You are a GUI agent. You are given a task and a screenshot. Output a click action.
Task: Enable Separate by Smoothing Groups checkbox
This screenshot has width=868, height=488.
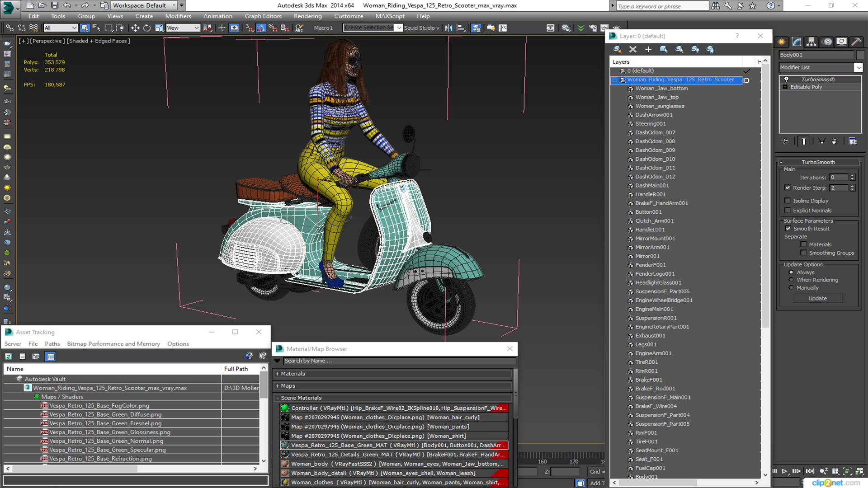coord(803,253)
